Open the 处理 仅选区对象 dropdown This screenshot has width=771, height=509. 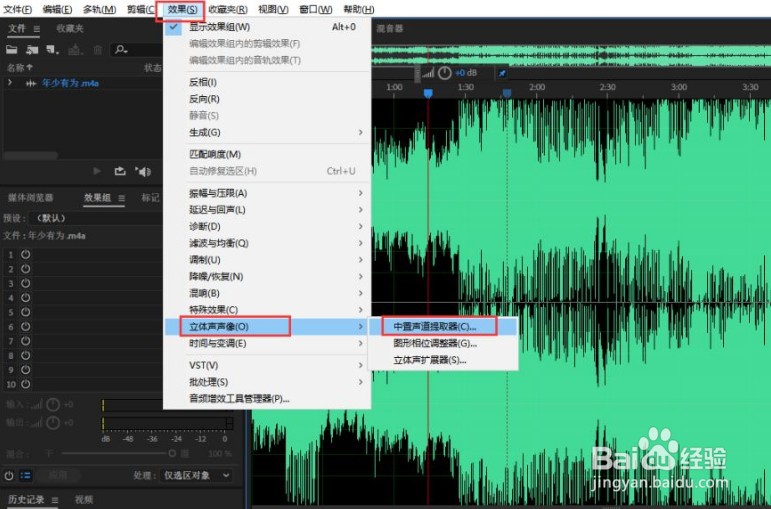coord(196,476)
